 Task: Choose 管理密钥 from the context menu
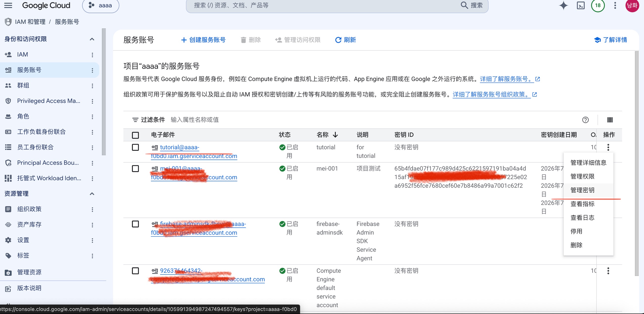[x=588, y=190]
